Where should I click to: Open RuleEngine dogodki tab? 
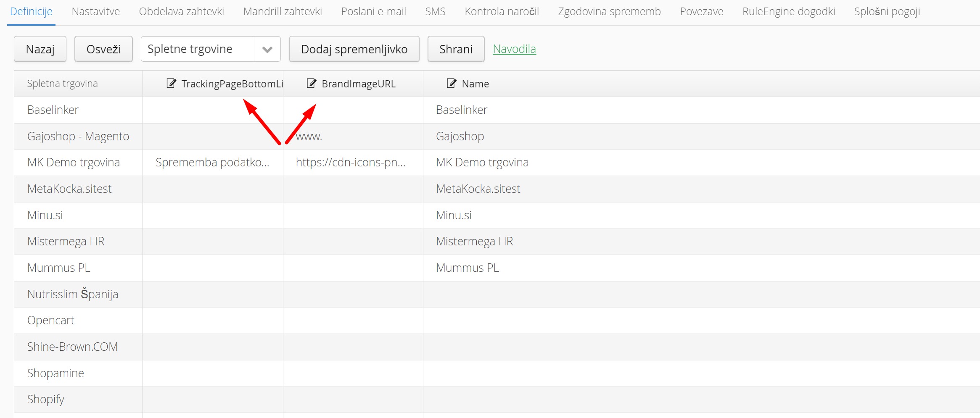tap(789, 11)
